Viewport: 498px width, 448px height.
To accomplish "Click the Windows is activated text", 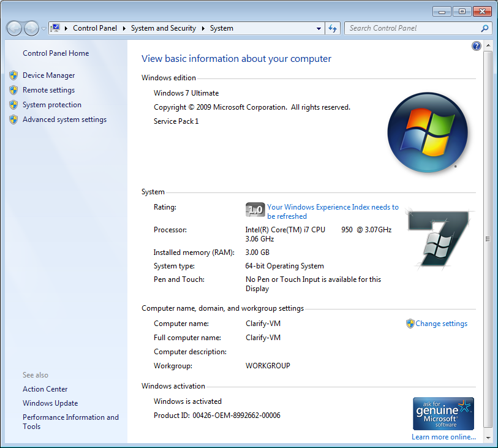I will tap(187, 401).
